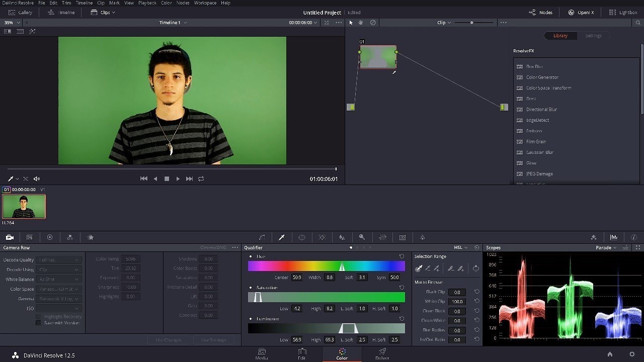The width and height of the screenshot is (644, 362).
Task: Open the Sizing palette icon
Action: [382, 237]
